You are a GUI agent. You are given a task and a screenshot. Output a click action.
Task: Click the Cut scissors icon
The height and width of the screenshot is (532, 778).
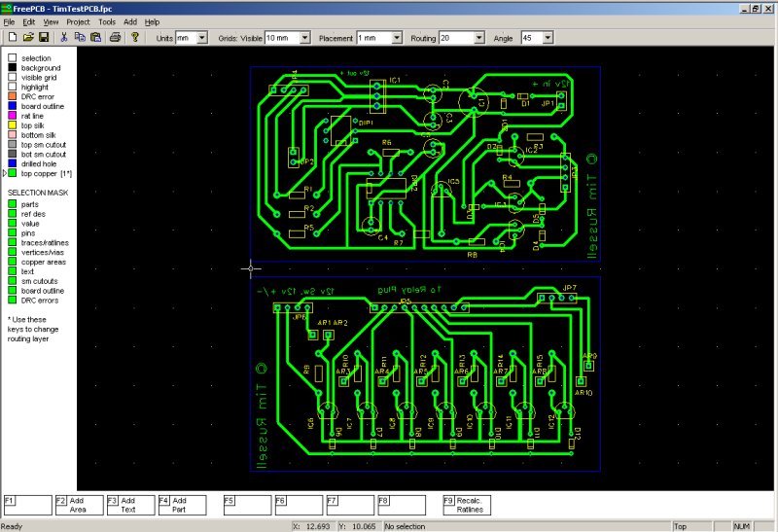click(x=64, y=37)
